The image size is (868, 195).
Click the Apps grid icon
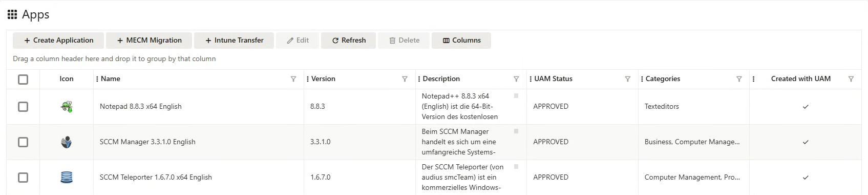click(x=12, y=14)
